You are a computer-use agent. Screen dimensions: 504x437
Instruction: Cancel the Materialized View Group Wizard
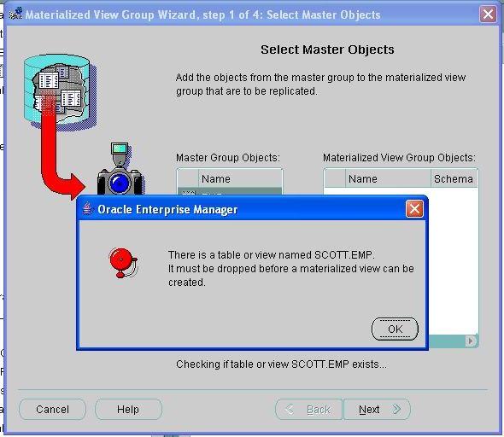tap(52, 410)
